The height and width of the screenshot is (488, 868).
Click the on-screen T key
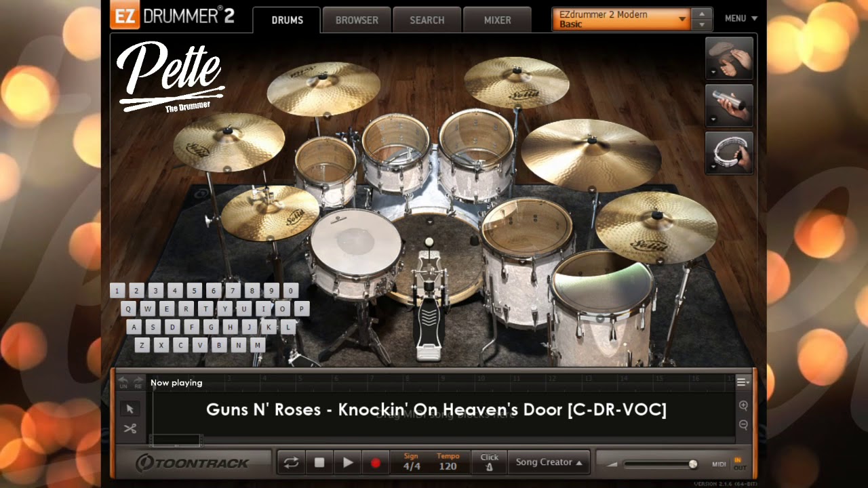(x=206, y=309)
